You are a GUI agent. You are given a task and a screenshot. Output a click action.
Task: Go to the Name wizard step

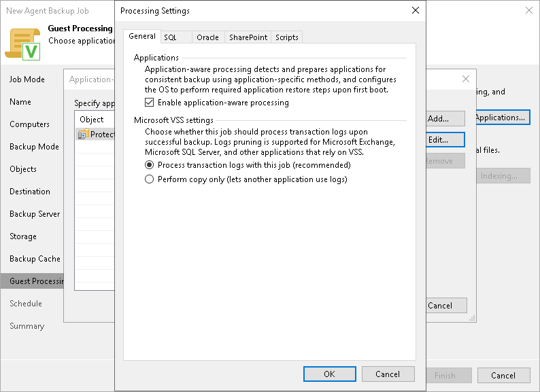tap(20, 102)
